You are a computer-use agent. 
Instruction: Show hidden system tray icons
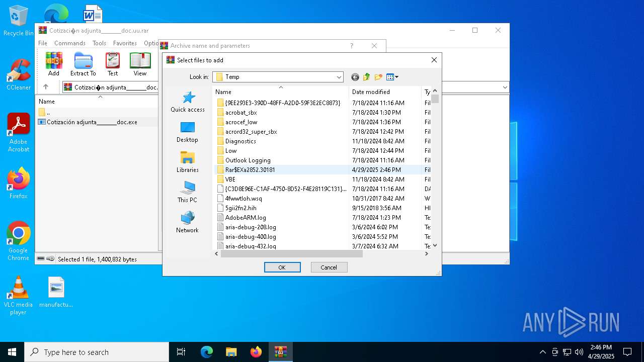[x=542, y=352]
